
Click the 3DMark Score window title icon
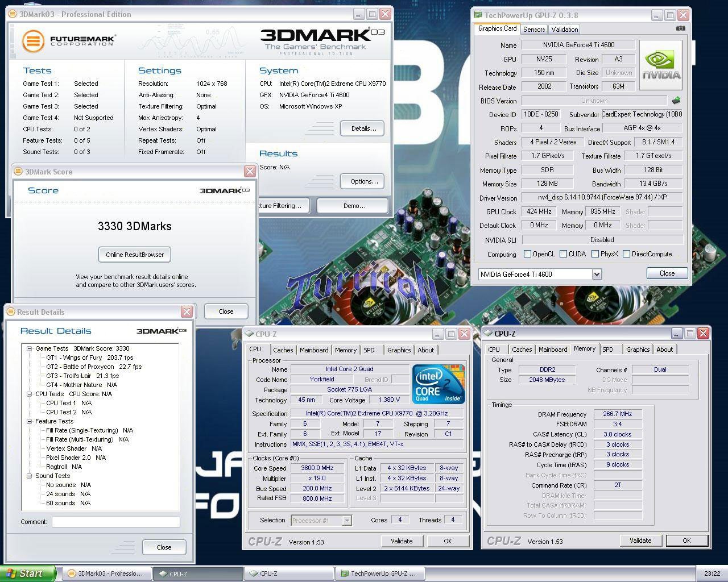tap(18, 172)
